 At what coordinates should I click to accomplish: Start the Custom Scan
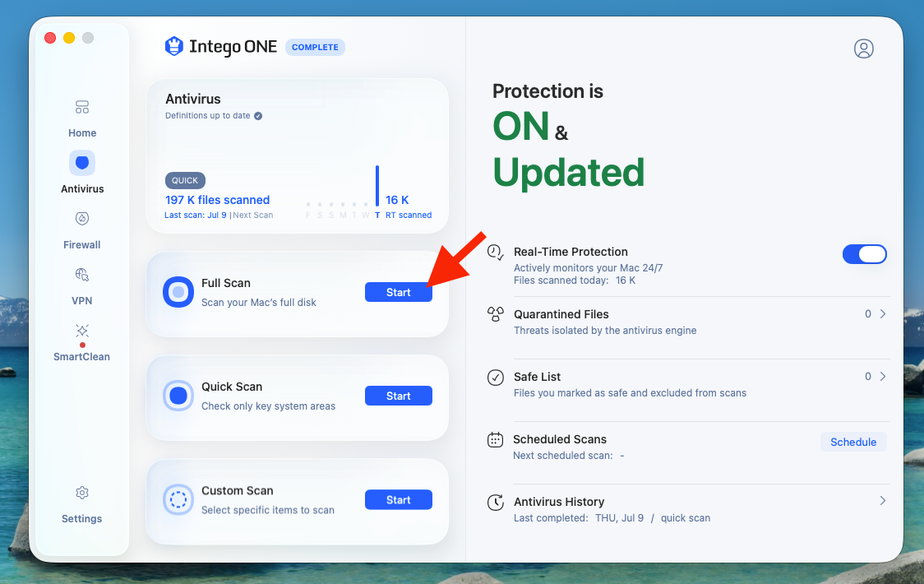(399, 499)
